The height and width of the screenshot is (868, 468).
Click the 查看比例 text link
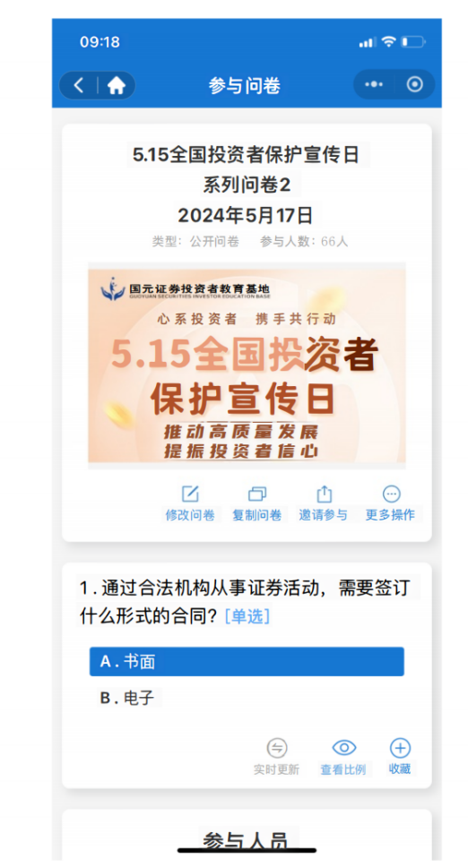(x=343, y=769)
